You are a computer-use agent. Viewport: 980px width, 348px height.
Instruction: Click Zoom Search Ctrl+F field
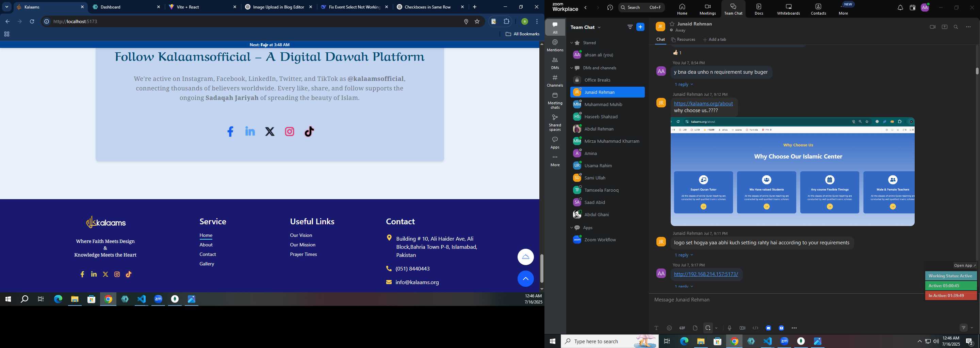tap(642, 7)
